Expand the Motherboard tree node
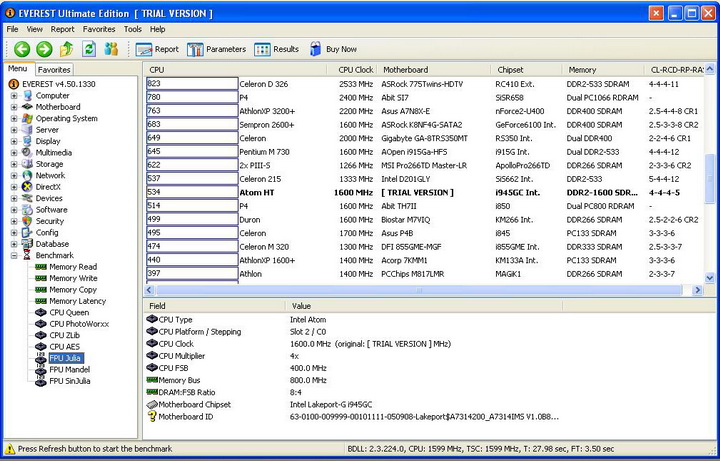720x461 pixels. pos(14,107)
